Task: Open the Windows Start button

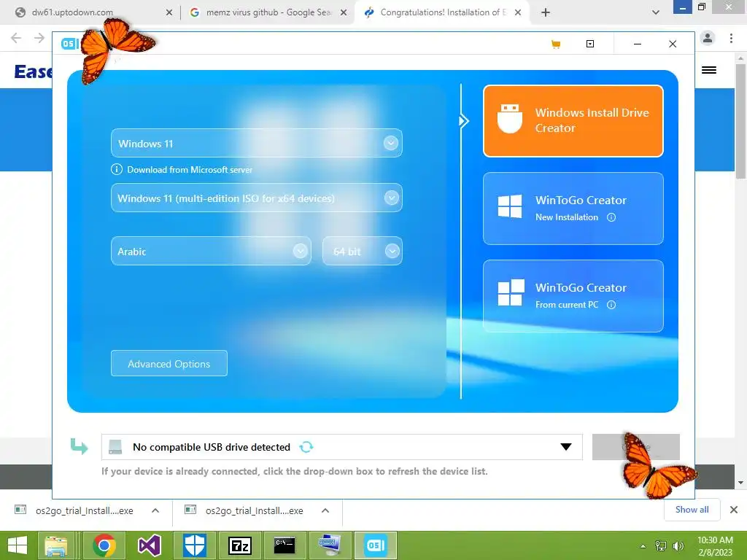Action: [x=18, y=545]
